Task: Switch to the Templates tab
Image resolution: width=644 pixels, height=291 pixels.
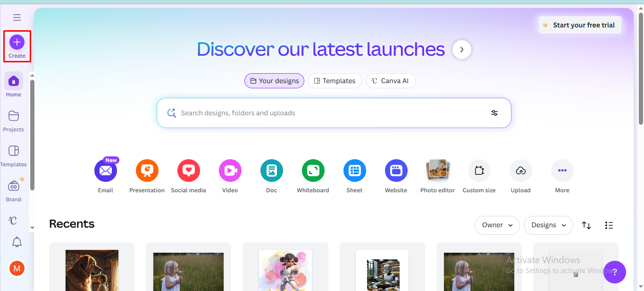Action: (x=335, y=81)
